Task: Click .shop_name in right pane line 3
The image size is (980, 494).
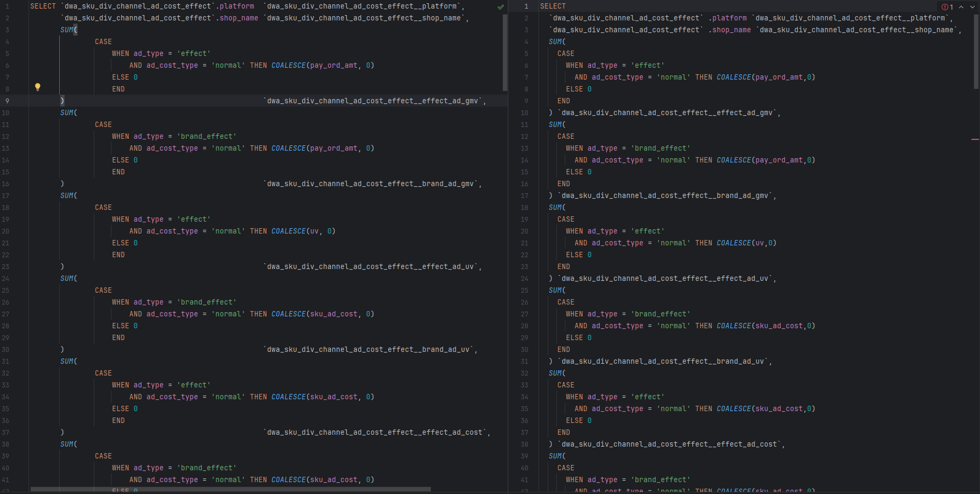Action: [x=730, y=30]
